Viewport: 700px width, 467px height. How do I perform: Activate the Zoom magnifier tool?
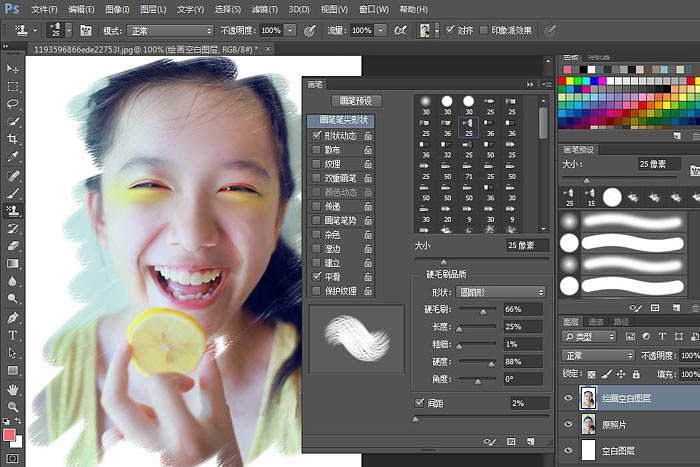pyautogui.click(x=13, y=407)
